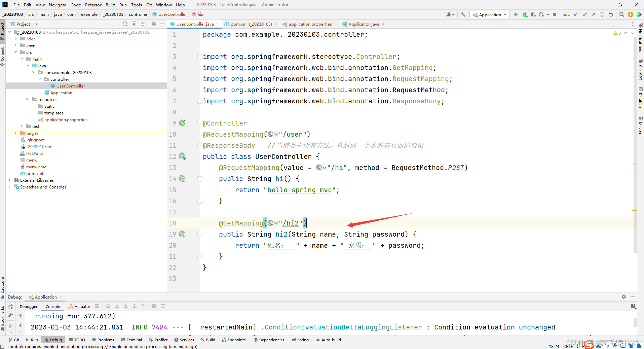Toggle the Database tool window
This screenshot has width=644, height=349.
point(640,98)
